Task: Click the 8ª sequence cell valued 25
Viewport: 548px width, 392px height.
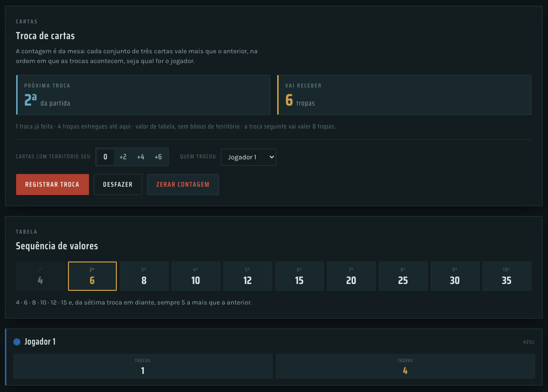Action: point(403,276)
